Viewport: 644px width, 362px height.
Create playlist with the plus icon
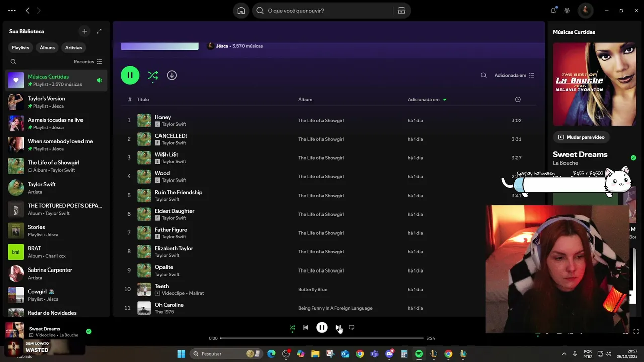[85, 31]
